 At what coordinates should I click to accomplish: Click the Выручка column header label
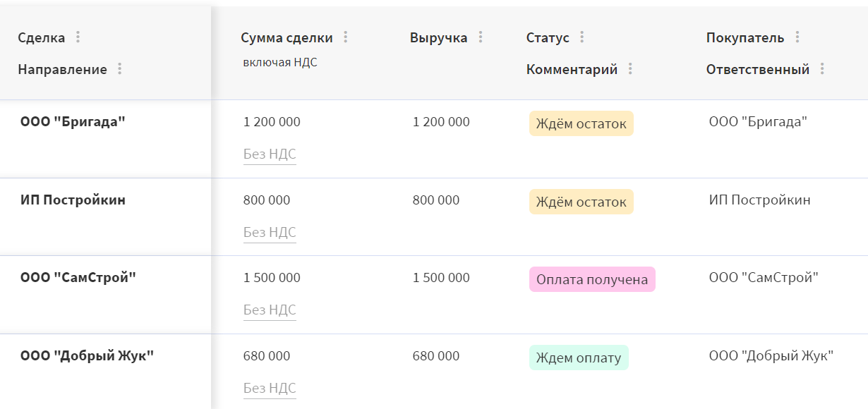point(438,38)
